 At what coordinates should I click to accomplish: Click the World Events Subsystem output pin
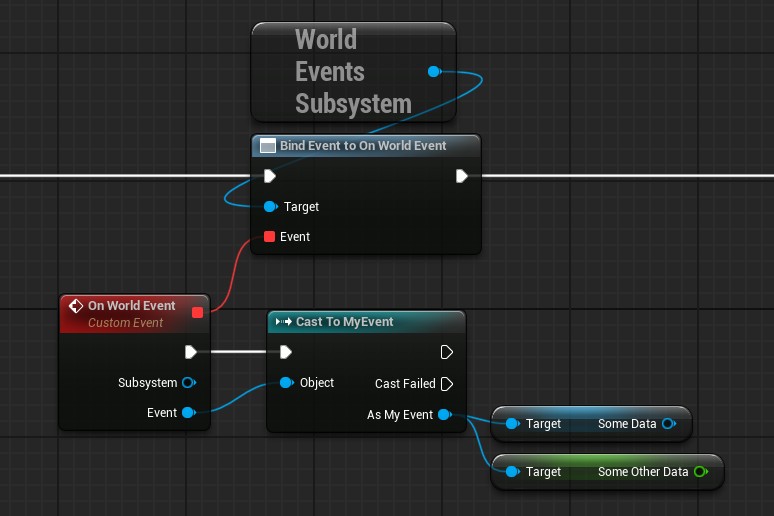pyautogui.click(x=434, y=72)
